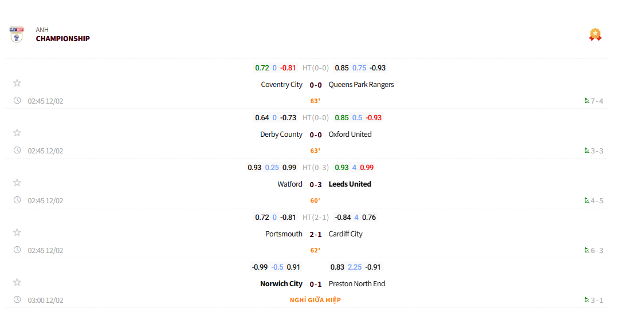Select the -0.84 odds in Portsmouth row
Screen dimensions: 644x316
pos(343,218)
